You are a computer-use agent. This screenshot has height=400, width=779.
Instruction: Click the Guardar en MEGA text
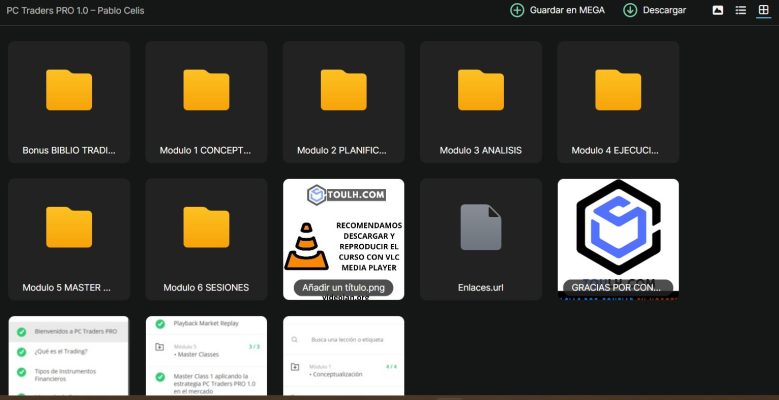pyautogui.click(x=567, y=10)
